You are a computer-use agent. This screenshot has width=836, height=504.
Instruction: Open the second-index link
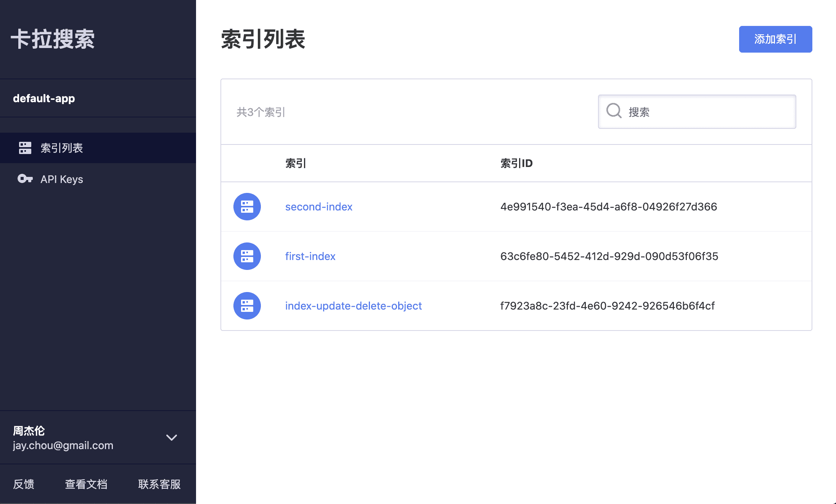319,207
